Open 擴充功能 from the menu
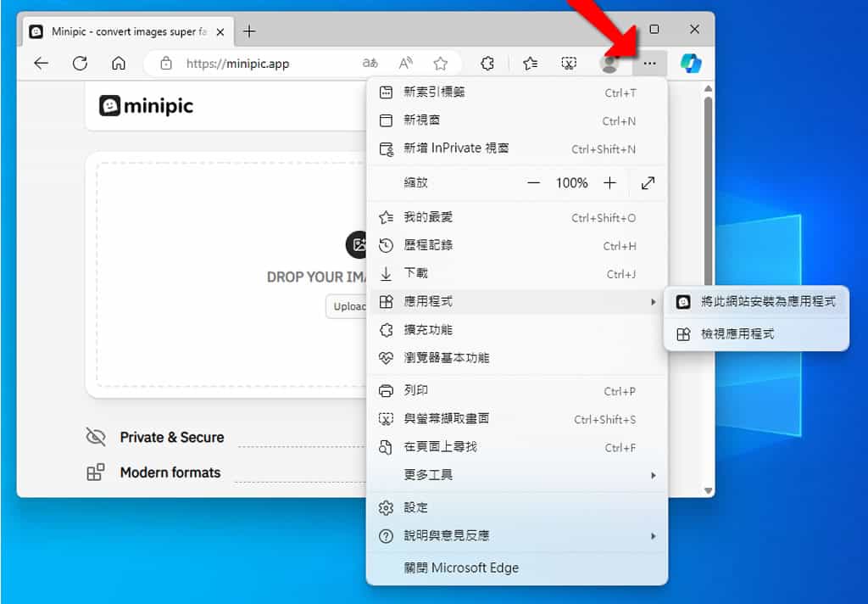The height and width of the screenshot is (604, 868). [x=517, y=330]
